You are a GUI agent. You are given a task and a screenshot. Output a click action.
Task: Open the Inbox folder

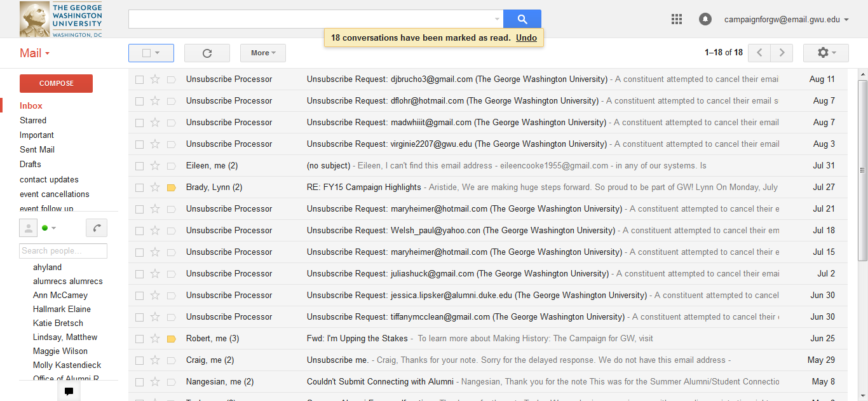(31, 106)
